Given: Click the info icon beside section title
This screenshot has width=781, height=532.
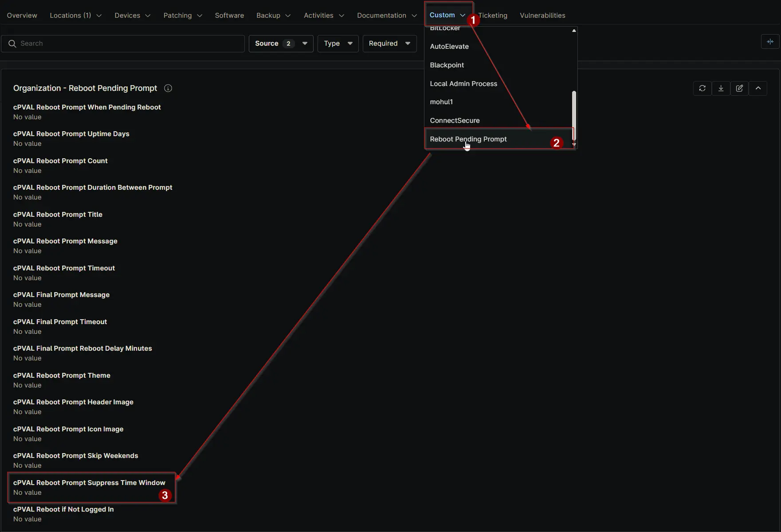Looking at the screenshot, I should pyautogui.click(x=168, y=88).
